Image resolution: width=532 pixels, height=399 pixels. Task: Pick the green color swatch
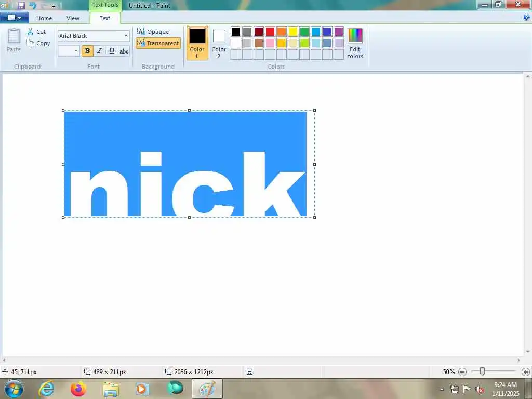[304, 32]
